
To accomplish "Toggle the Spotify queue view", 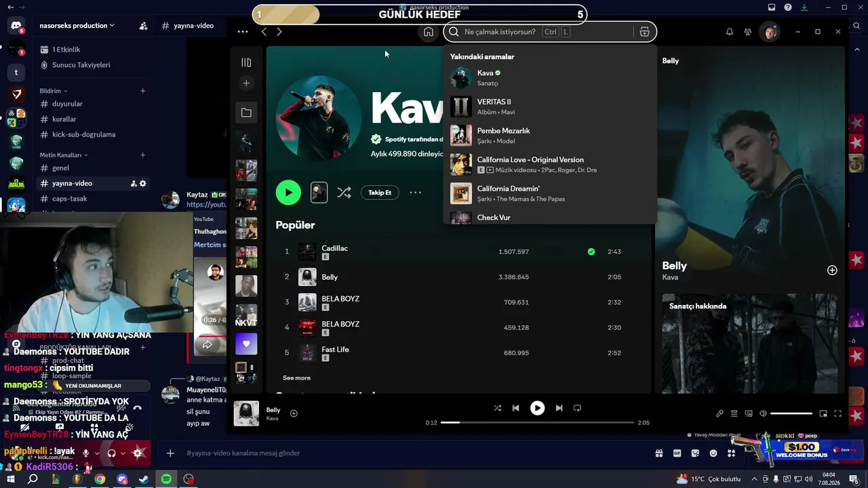I will (734, 413).
